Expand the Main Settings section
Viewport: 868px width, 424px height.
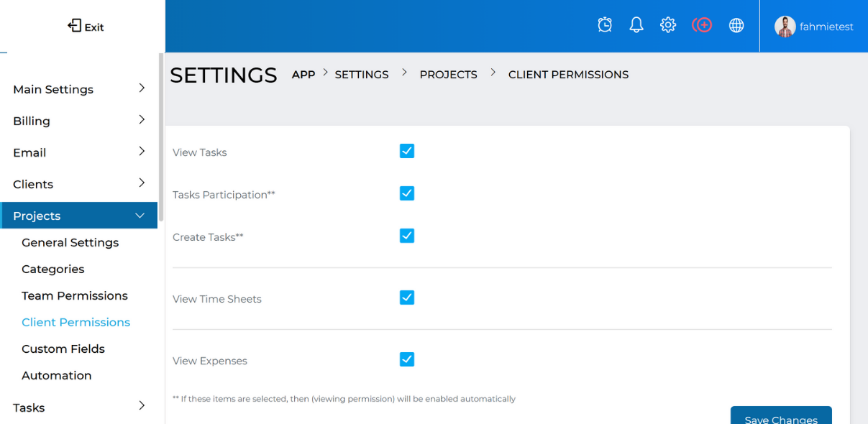pos(79,89)
